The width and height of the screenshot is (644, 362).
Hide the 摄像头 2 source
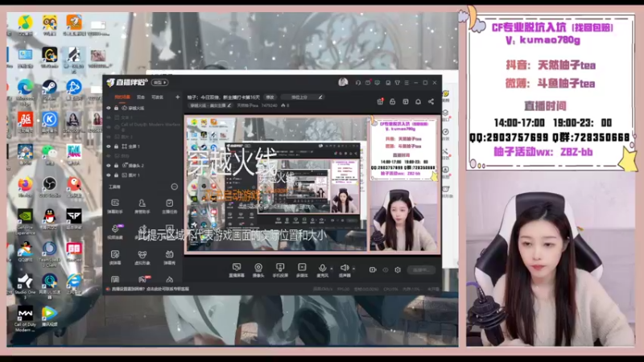109,166
